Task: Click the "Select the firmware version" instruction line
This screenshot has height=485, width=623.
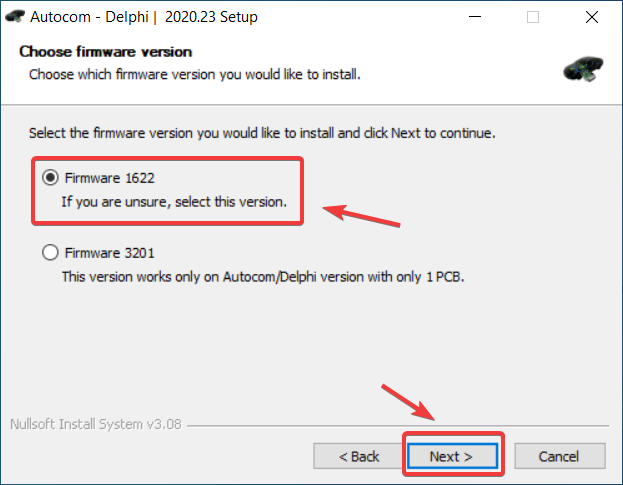Action: [262, 132]
